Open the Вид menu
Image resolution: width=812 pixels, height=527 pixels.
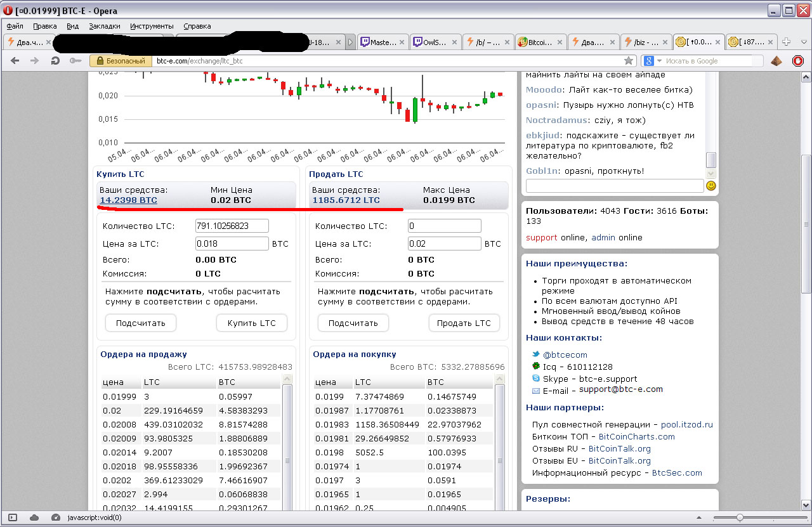73,26
